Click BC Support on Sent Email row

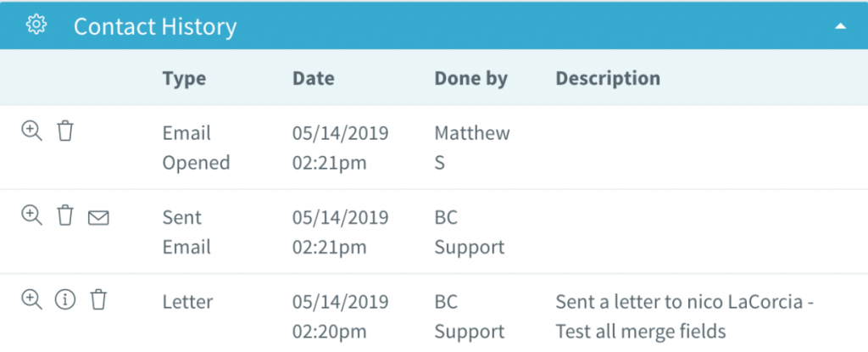470,232
